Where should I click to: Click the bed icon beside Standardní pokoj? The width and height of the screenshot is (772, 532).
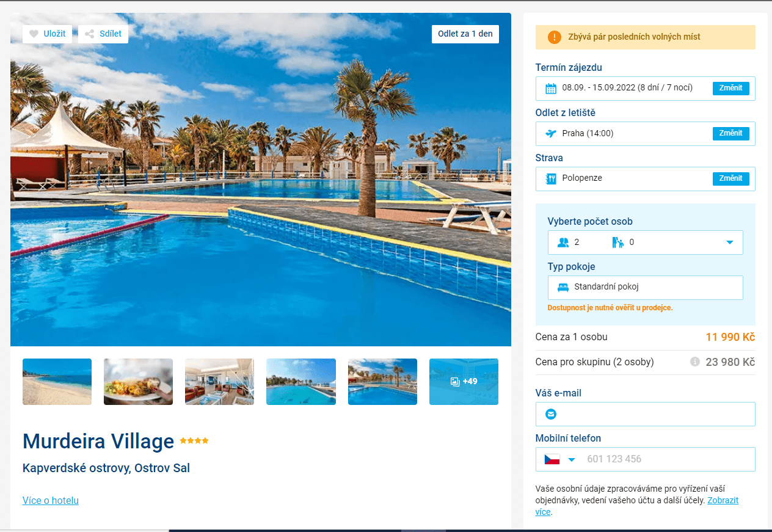pyautogui.click(x=563, y=287)
